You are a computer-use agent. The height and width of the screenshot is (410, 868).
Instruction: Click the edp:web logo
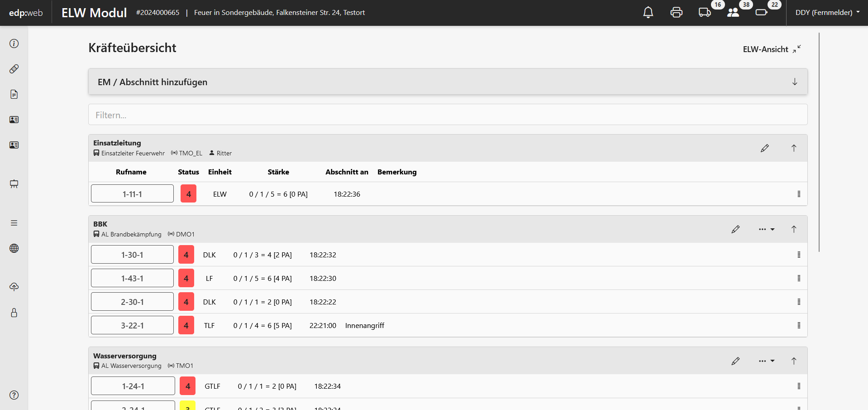click(26, 13)
